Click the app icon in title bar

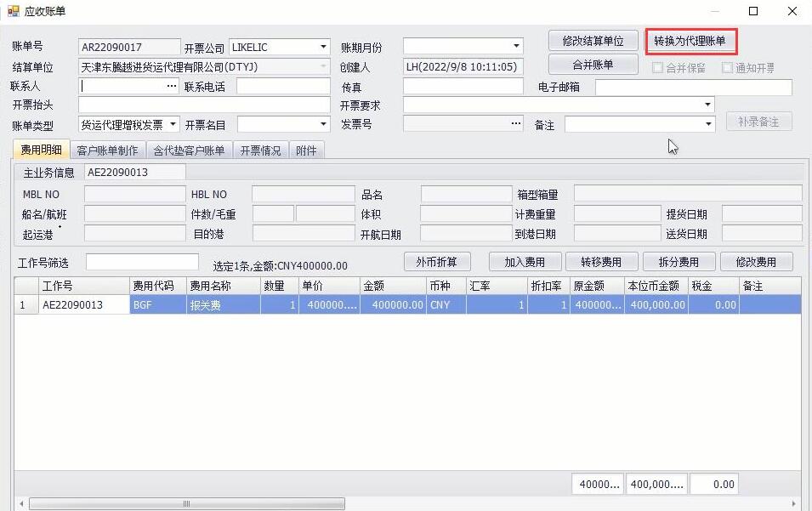[x=13, y=11]
